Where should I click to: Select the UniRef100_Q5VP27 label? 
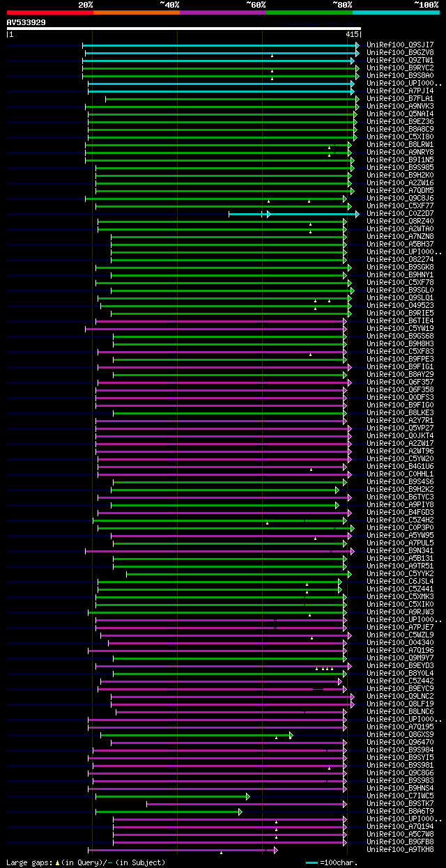[x=400, y=428]
